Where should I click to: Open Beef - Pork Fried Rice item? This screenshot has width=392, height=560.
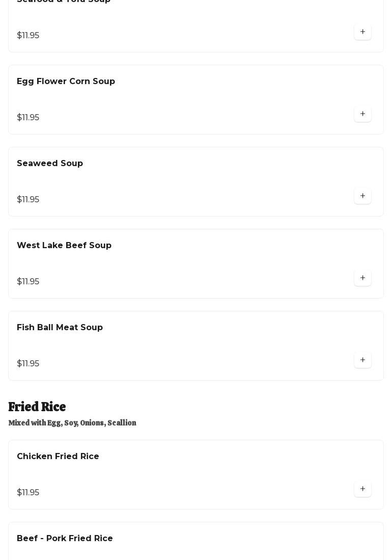[x=65, y=539]
